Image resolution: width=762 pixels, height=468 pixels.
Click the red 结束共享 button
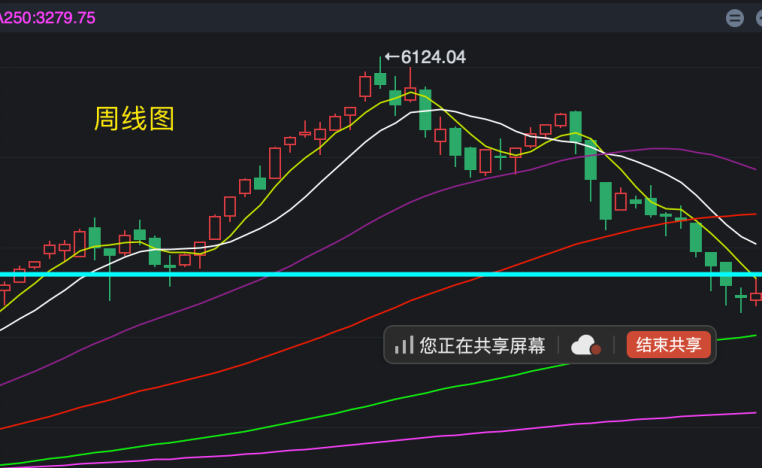tap(668, 345)
